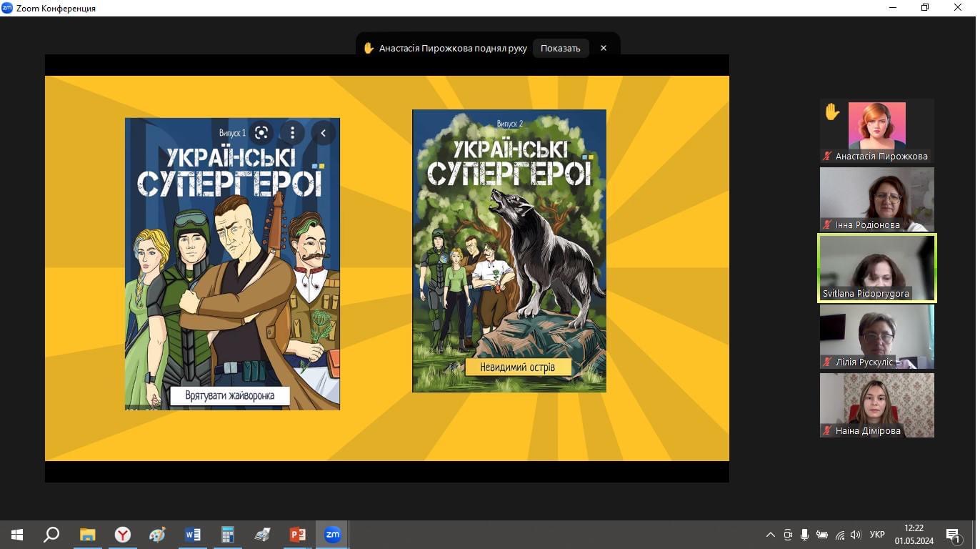Click the scan/lens icon on the shared comic cover
980x549 pixels.
(x=261, y=132)
